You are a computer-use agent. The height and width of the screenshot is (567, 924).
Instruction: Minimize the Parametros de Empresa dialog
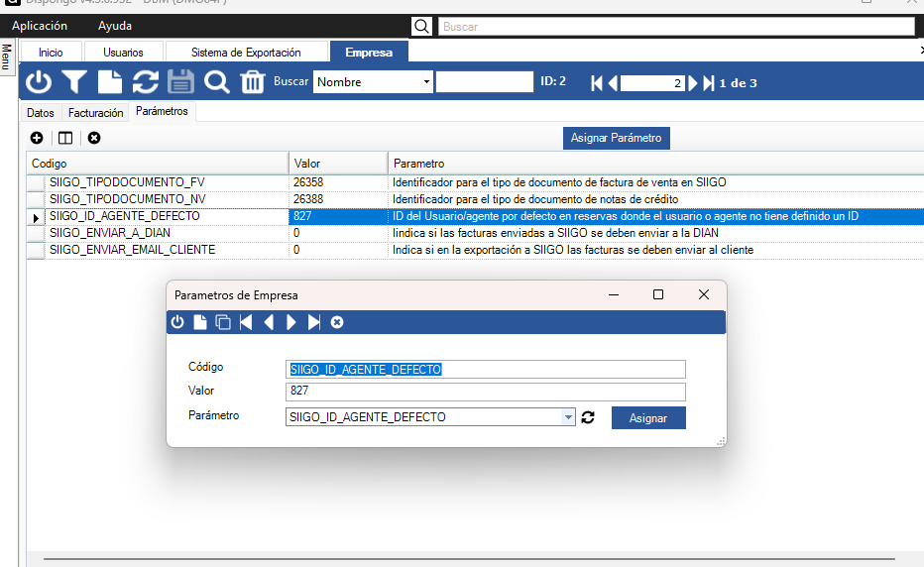click(x=614, y=294)
